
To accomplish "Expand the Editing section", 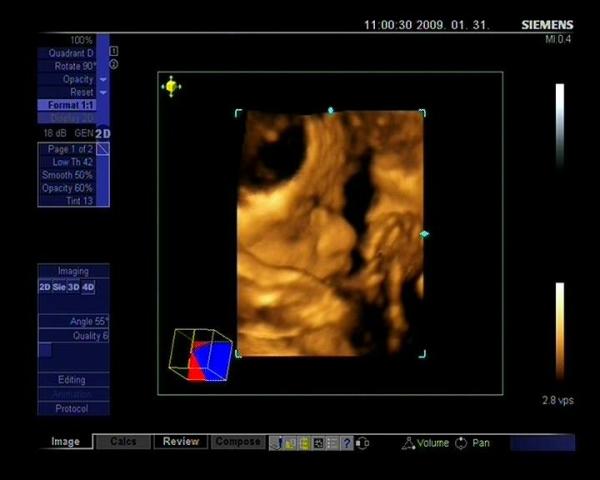I will 72,380.
